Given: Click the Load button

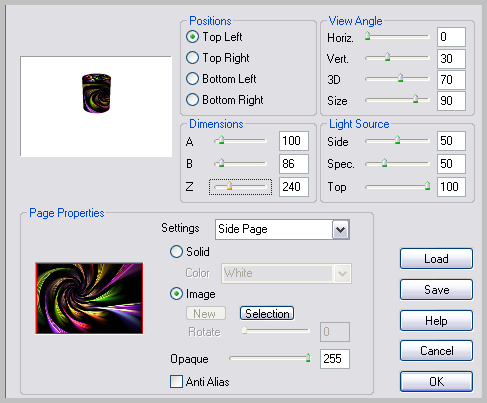Looking at the screenshot, I should pos(436,258).
